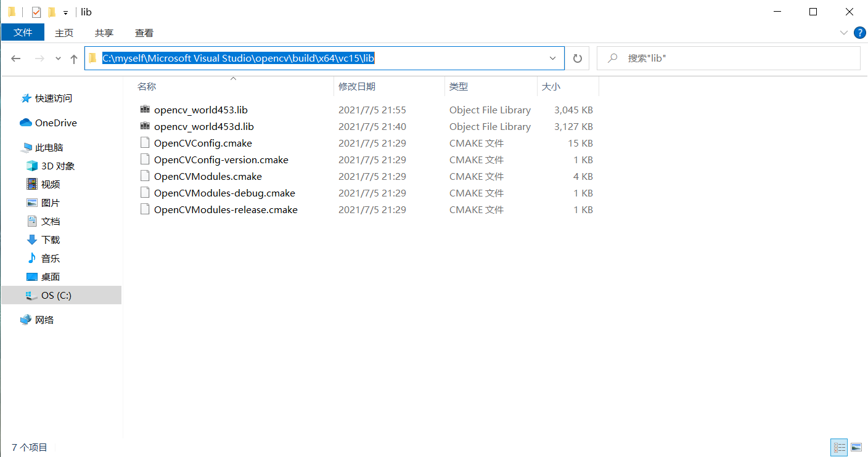Open the 查看 ribbon tab
Image resolution: width=868 pixels, height=457 pixels.
(144, 33)
